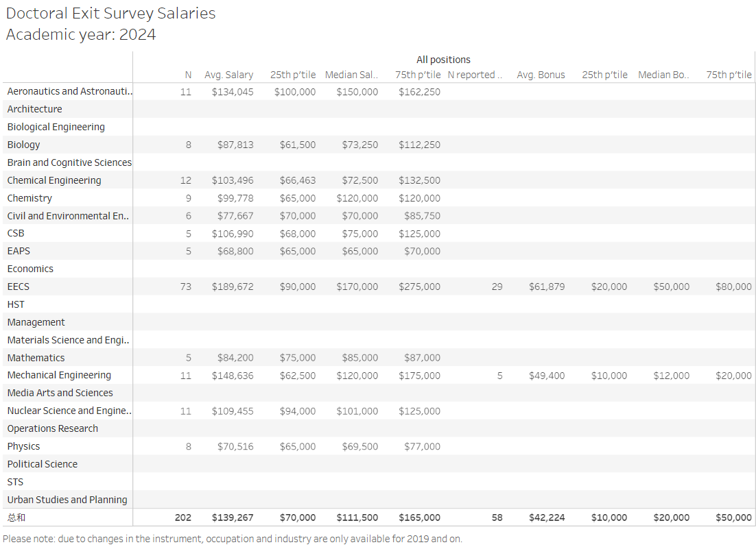The height and width of the screenshot is (547, 756).
Task: Click the Doctoral Exit Survey Salaries title
Action: (x=110, y=14)
